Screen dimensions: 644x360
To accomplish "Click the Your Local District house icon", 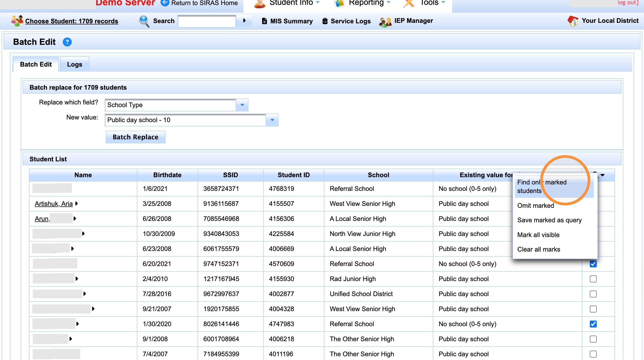I will pos(573,21).
